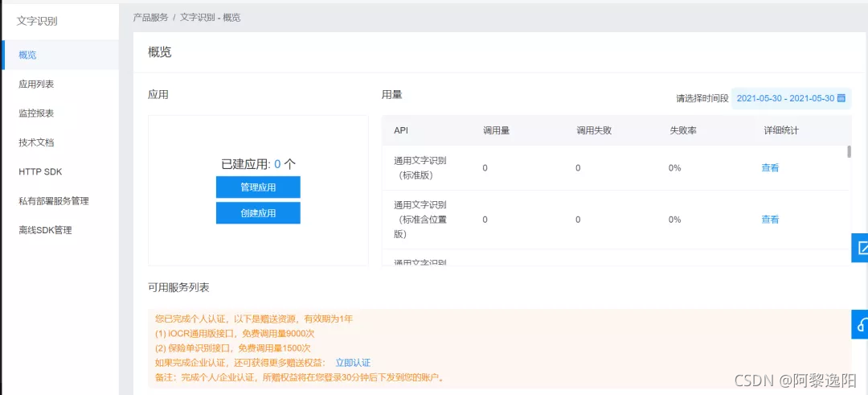Viewport: 868px width, 395px height.
Task: Click the 用量 section heading
Action: (x=392, y=95)
